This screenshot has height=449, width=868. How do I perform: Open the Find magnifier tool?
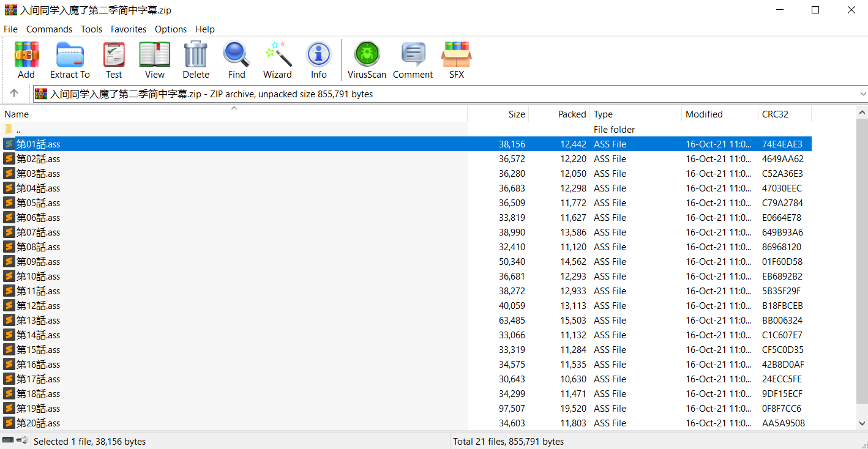point(236,54)
